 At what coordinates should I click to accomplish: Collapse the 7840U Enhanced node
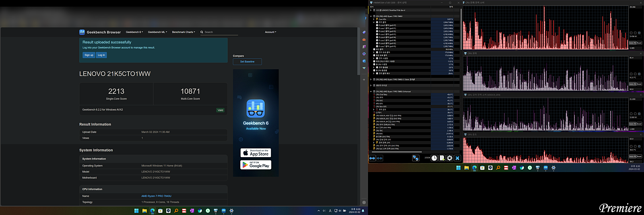pyautogui.click(x=371, y=92)
